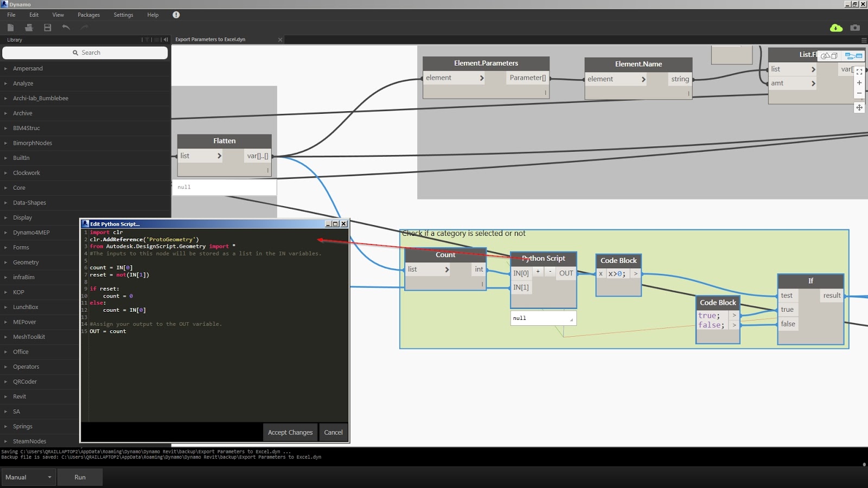
Task: Open the Packages menu
Action: point(88,15)
